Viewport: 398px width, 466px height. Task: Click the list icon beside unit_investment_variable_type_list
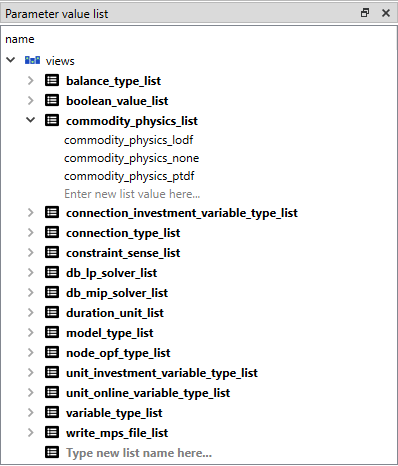pyautogui.click(x=52, y=372)
